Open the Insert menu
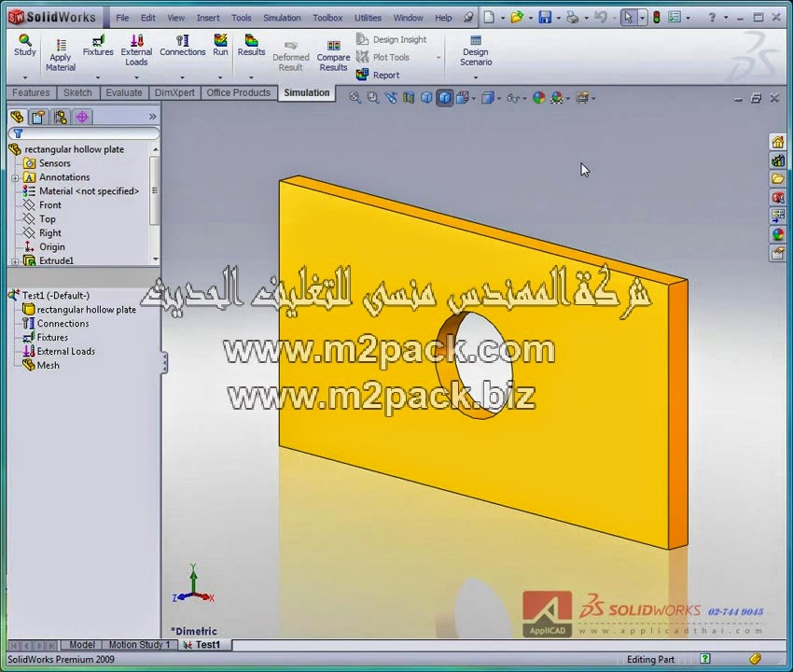The height and width of the screenshot is (672, 793). coord(208,18)
